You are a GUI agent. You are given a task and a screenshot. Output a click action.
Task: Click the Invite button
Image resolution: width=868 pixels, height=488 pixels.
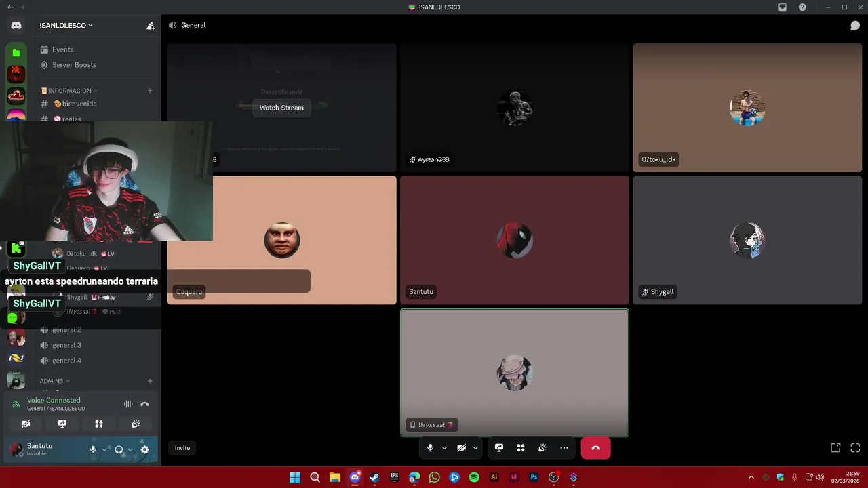click(x=182, y=448)
